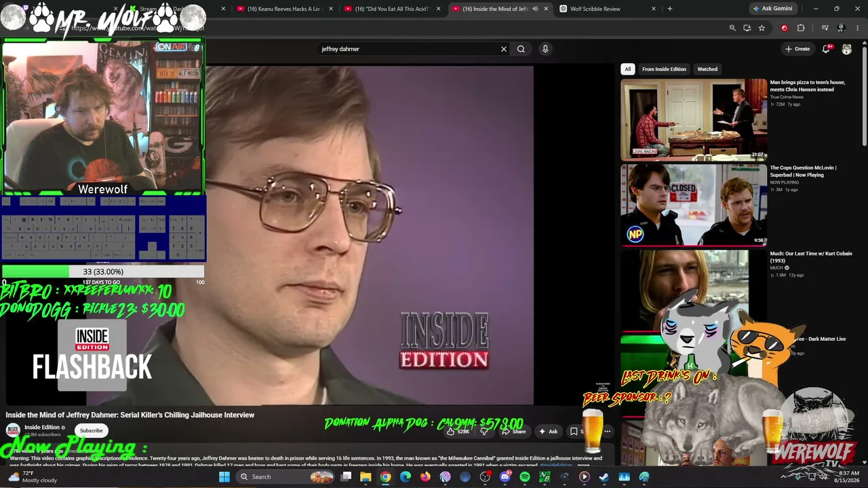Screen dimensions: 868x488
Task: Open the 'Man brings pizza to teen's house' title
Action: tap(807, 86)
